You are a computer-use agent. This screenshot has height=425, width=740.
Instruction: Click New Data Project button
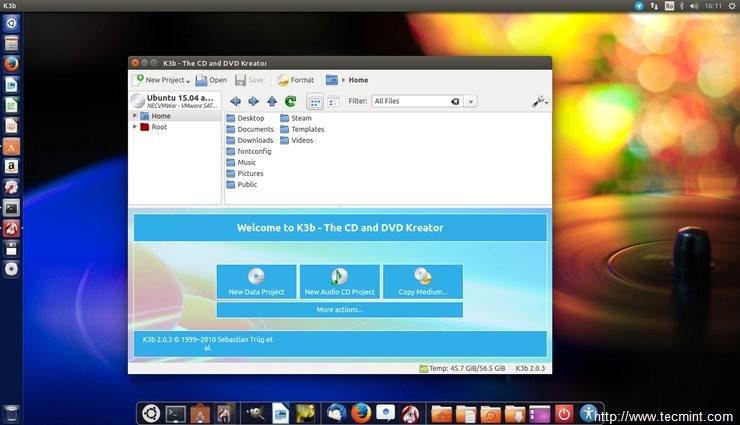256,281
